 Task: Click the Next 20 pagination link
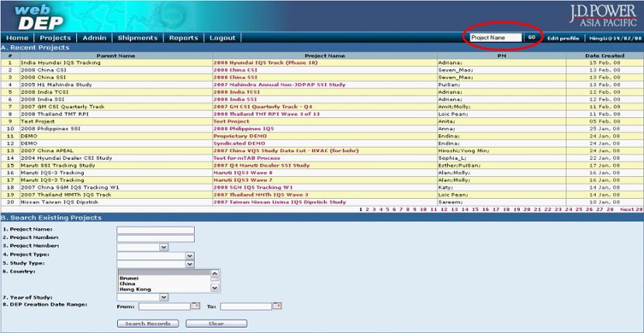click(632, 210)
